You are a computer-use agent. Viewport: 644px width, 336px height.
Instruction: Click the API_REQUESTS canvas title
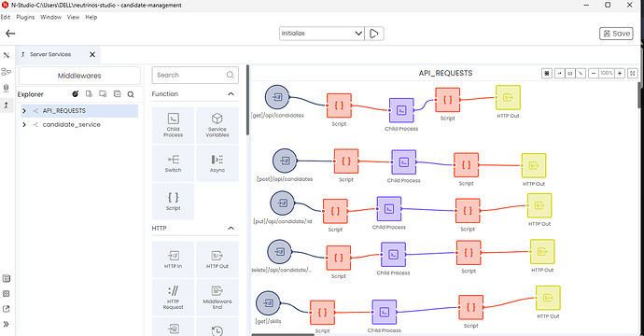coord(445,73)
